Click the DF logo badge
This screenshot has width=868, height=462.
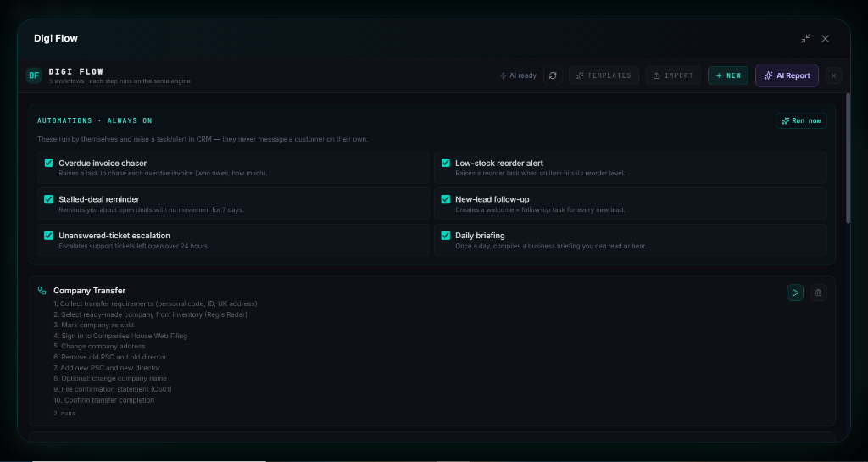coord(34,75)
